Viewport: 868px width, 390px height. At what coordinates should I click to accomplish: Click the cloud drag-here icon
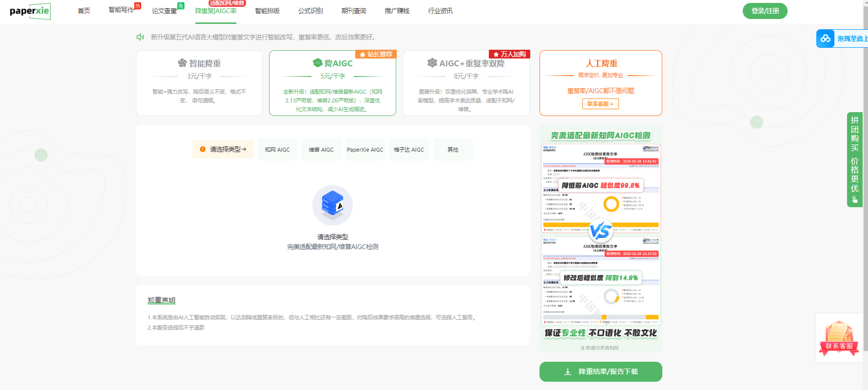pyautogui.click(x=826, y=39)
